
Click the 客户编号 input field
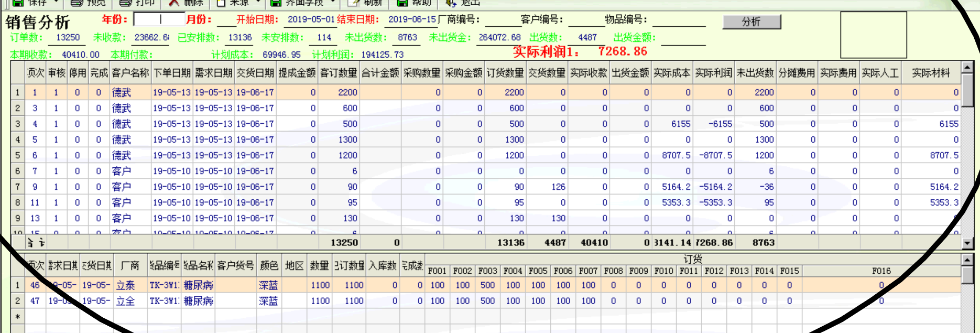pyautogui.click(x=586, y=20)
